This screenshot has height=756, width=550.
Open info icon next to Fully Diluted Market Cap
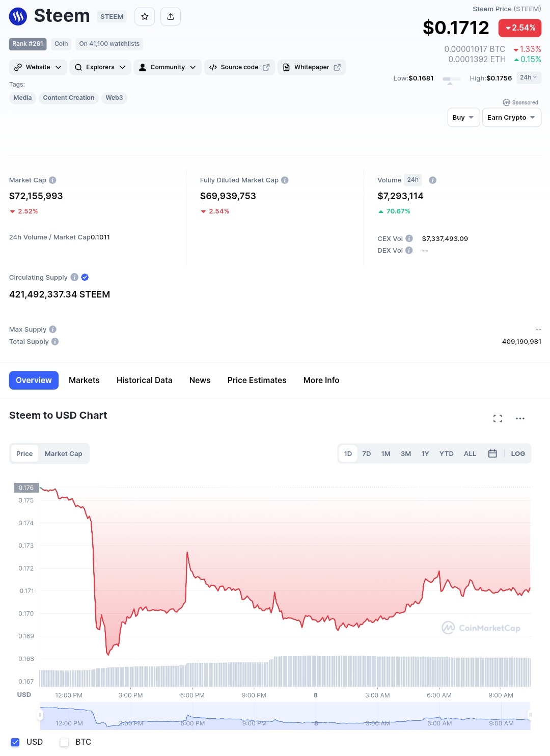click(285, 180)
